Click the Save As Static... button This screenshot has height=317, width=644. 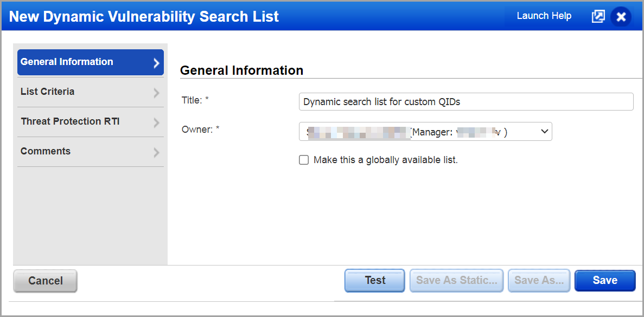(x=456, y=281)
